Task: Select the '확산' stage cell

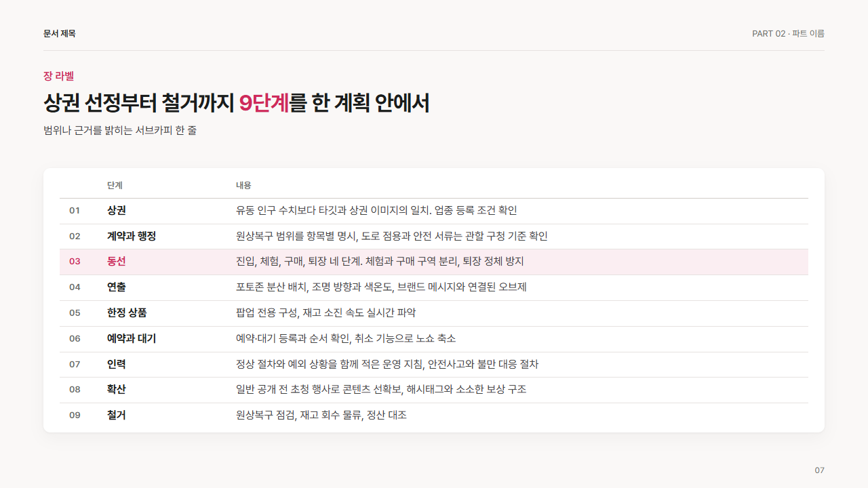Action: tap(117, 390)
